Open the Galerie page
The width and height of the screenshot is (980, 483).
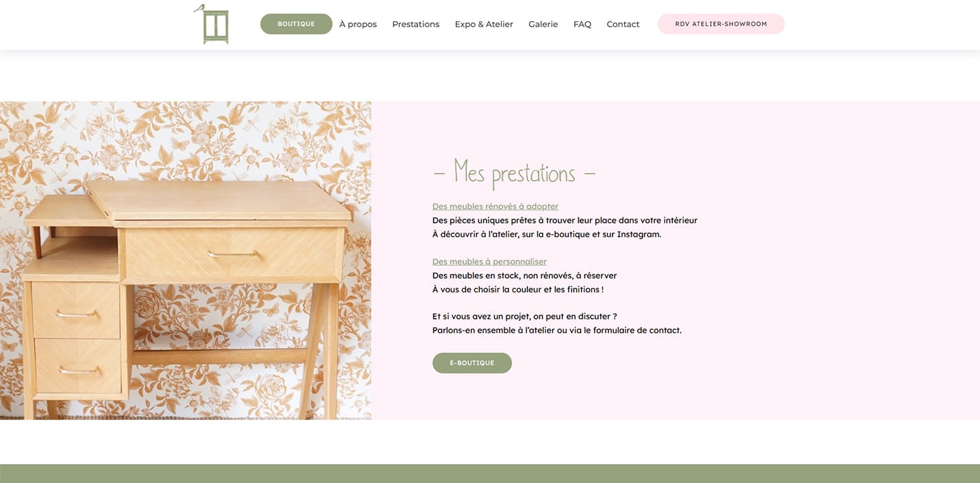click(543, 24)
